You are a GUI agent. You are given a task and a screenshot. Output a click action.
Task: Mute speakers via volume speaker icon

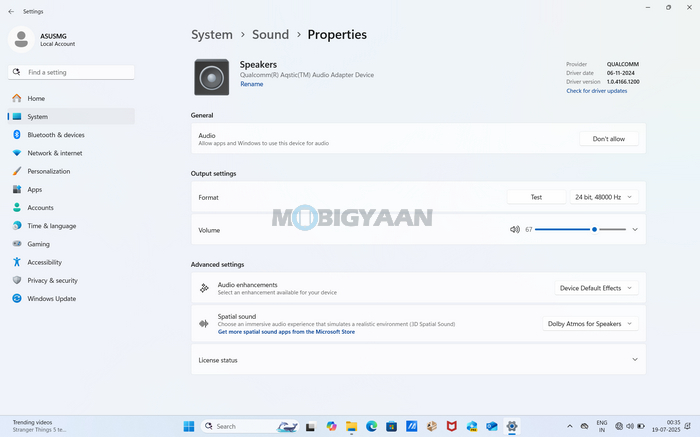[515, 229]
